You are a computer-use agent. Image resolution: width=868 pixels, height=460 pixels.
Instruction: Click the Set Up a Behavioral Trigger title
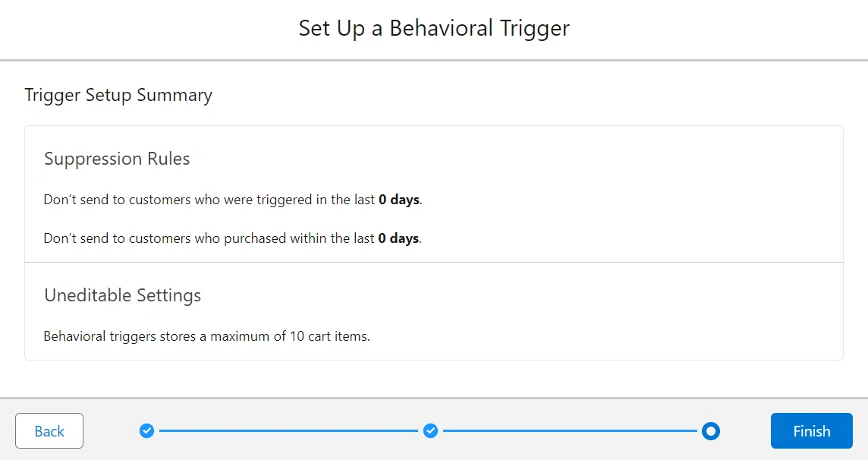[x=434, y=28]
